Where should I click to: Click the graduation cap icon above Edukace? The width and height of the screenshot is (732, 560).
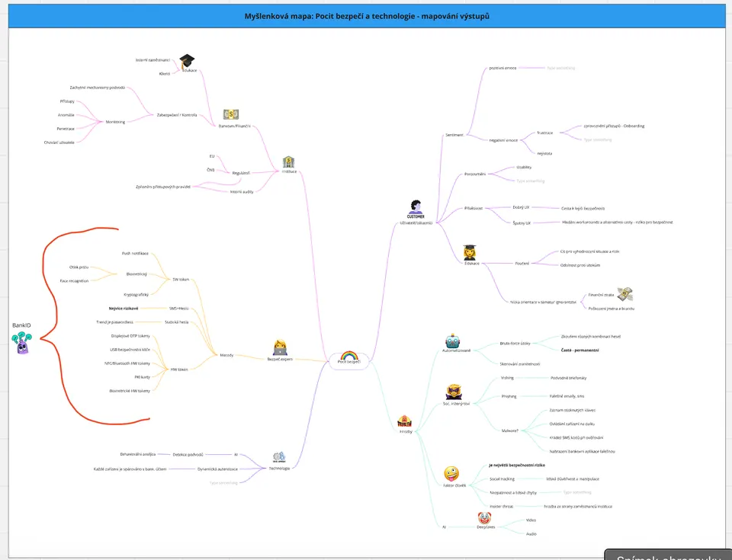click(x=187, y=61)
